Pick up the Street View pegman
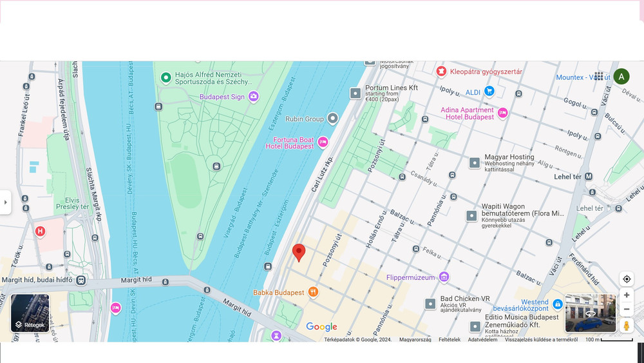 pyautogui.click(x=627, y=325)
